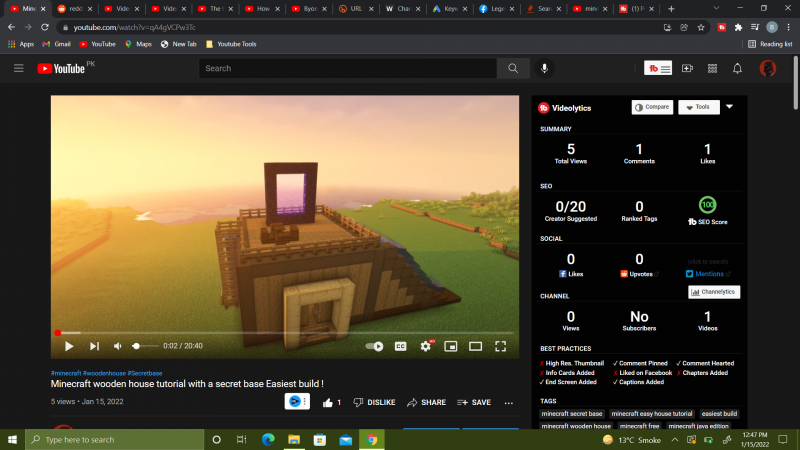
Task: Toggle theater mode
Action: (x=476, y=346)
